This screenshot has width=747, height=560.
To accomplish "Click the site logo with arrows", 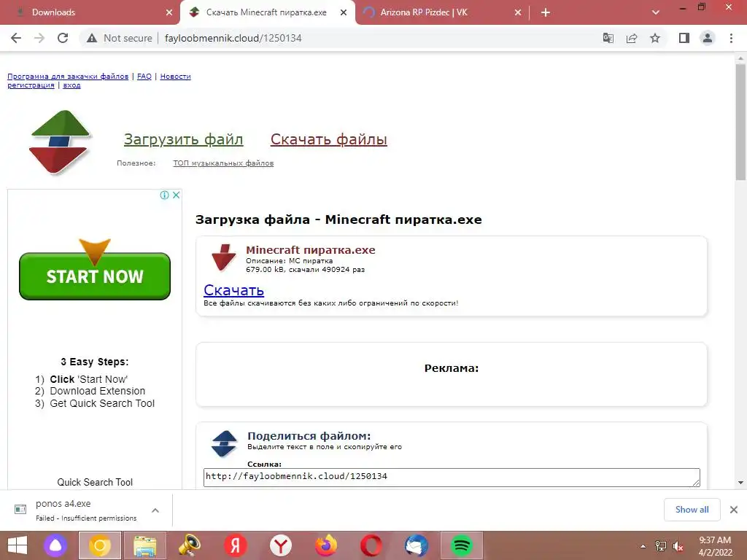I will tap(60, 142).
